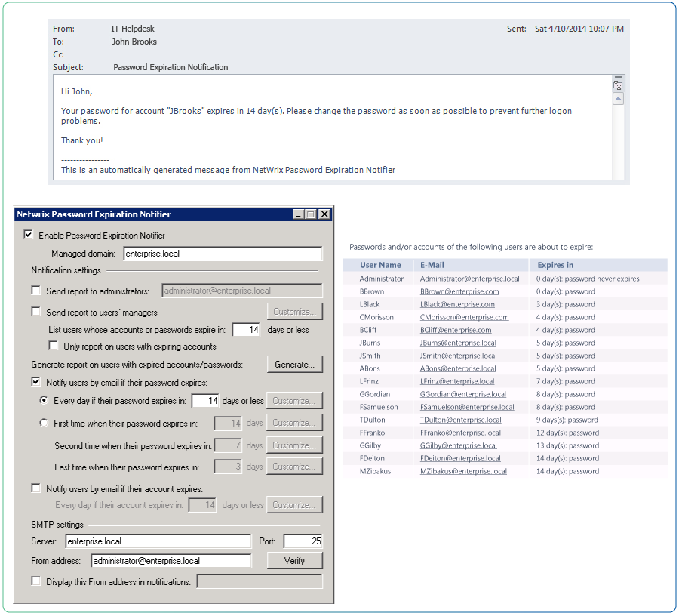679x616 pixels.
Task: Click the email body scroll-up arrow
Action: pyautogui.click(x=618, y=99)
